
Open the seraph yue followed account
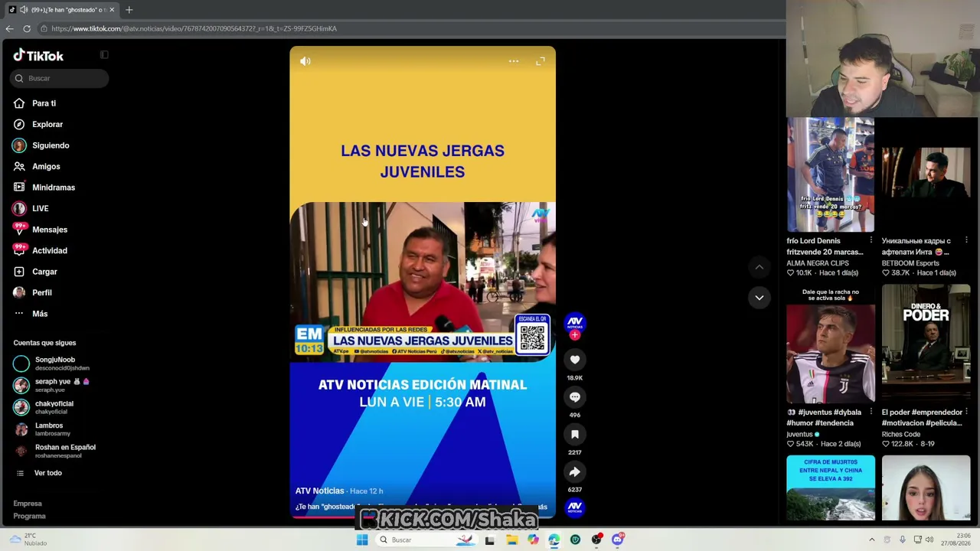[55, 385]
